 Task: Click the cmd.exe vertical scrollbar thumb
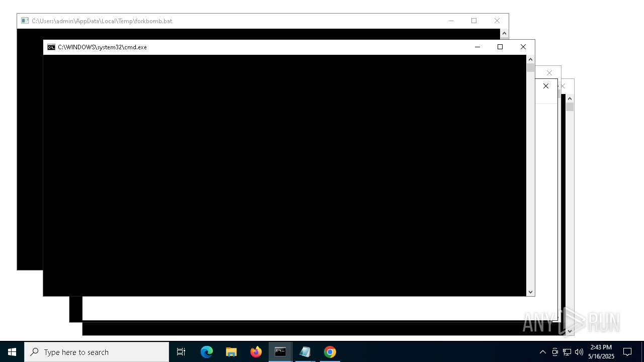point(530,67)
